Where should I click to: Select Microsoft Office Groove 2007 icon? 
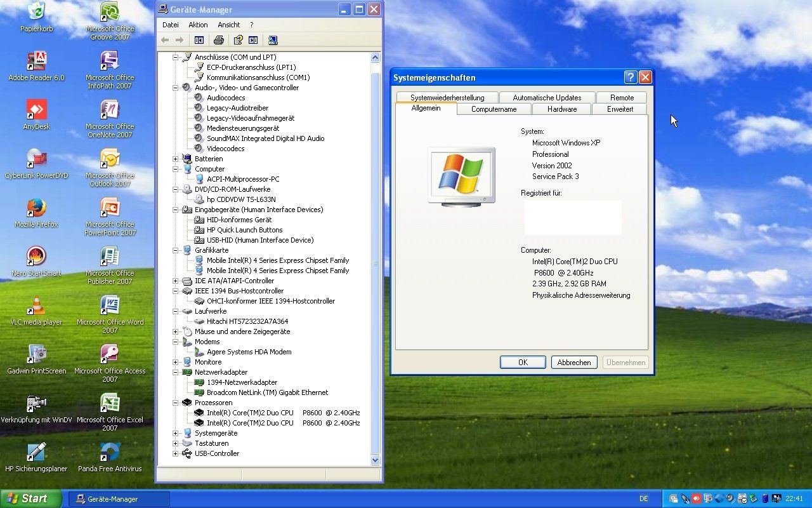pos(110,21)
